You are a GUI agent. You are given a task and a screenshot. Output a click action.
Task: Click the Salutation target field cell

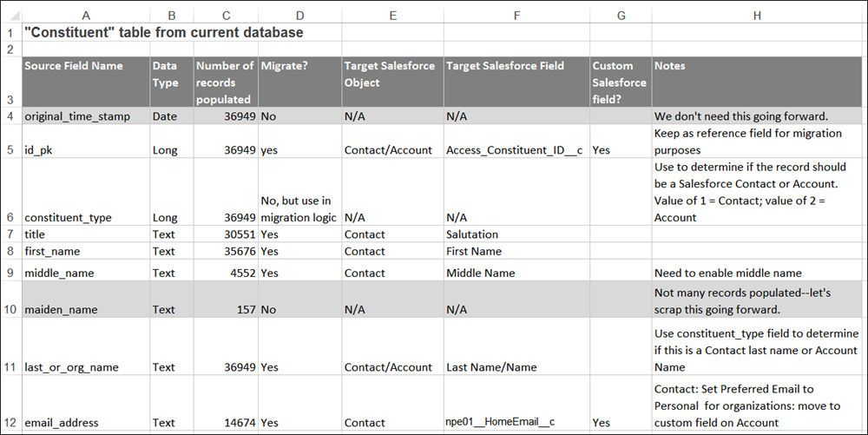[516, 234]
